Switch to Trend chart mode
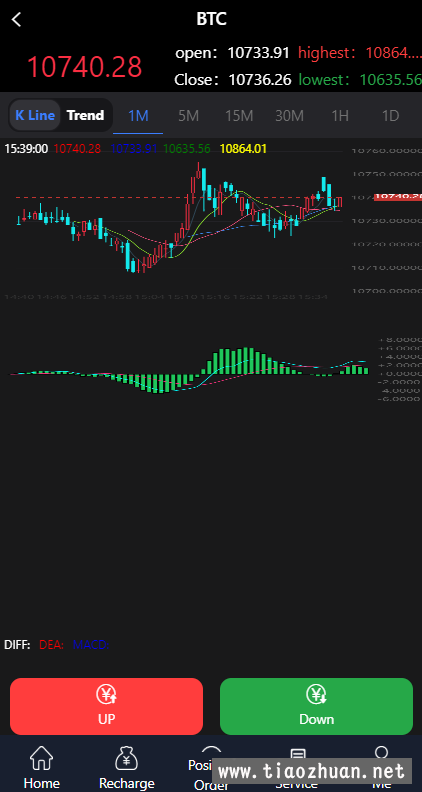 (85, 115)
